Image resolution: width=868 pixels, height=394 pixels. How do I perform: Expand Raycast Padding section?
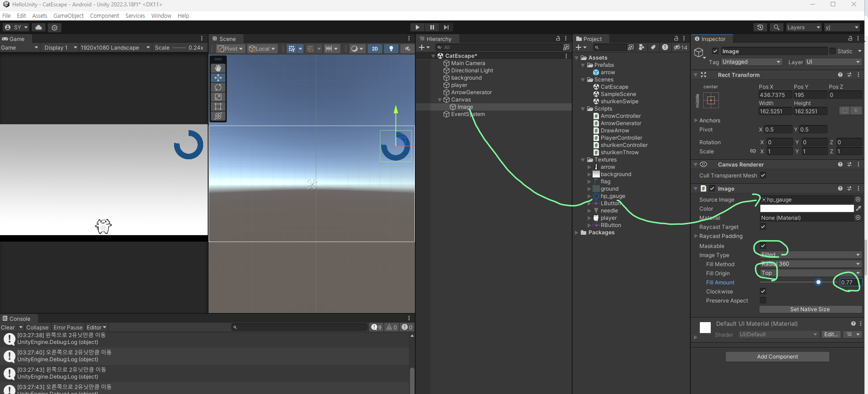[x=696, y=236]
